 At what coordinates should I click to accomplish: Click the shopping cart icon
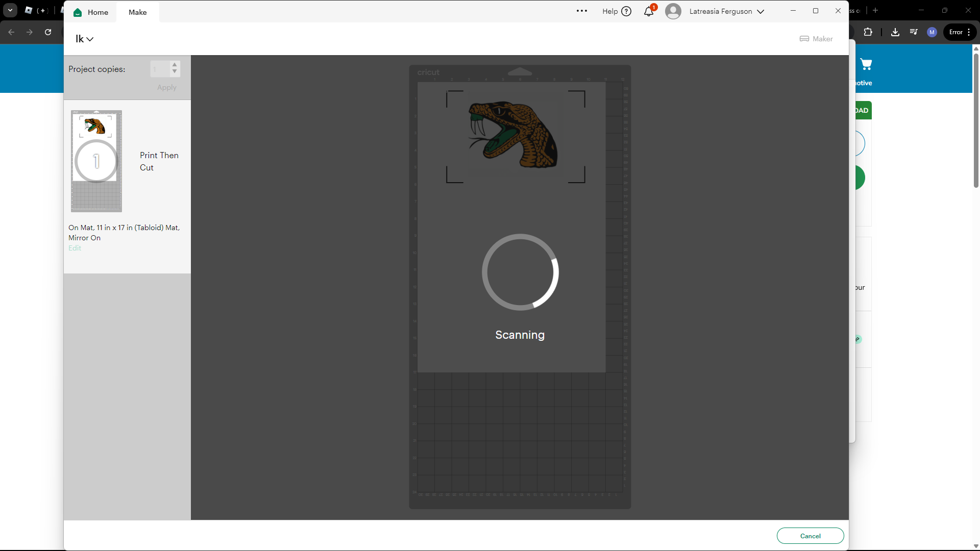pos(866,64)
